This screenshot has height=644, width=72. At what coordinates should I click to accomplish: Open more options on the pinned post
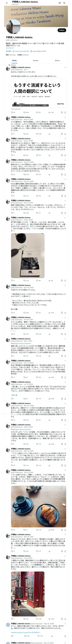coord(65,67)
